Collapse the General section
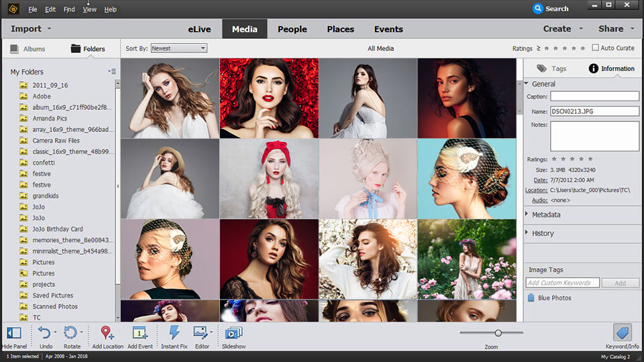The width and height of the screenshot is (644, 362). pyautogui.click(x=543, y=84)
